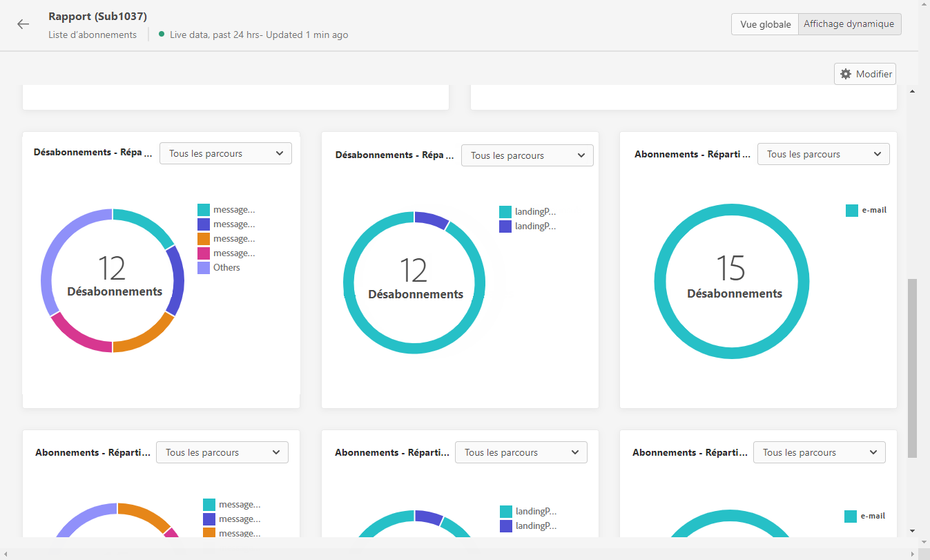Open the Liste d'abonnements breadcrumb link
The image size is (930, 560).
point(93,35)
